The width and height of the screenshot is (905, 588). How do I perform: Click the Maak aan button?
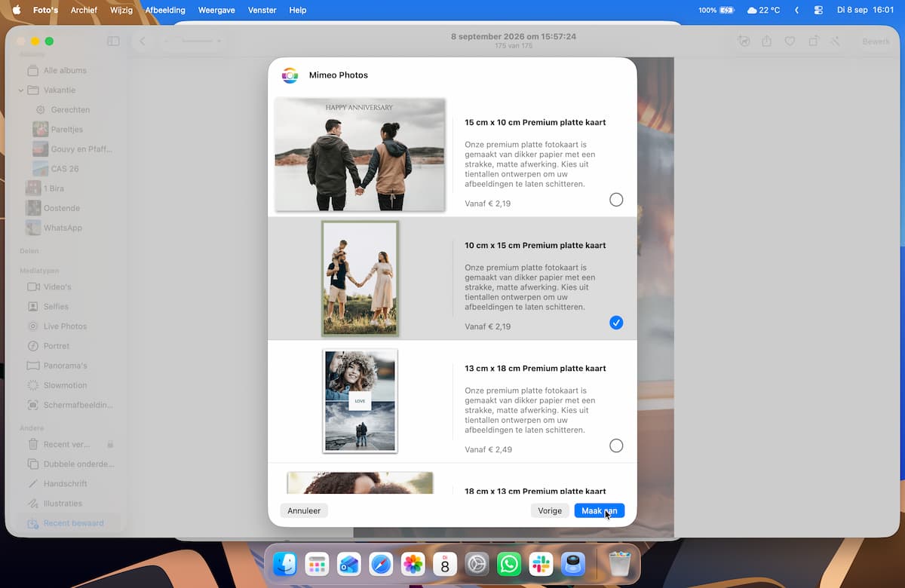coord(600,510)
